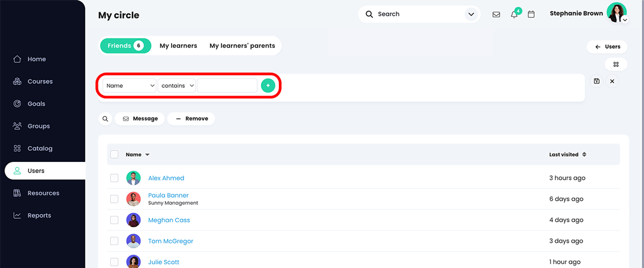Open Alex Ahmed profile link
Image resolution: width=644 pixels, height=268 pixels.
pos(166,178)
